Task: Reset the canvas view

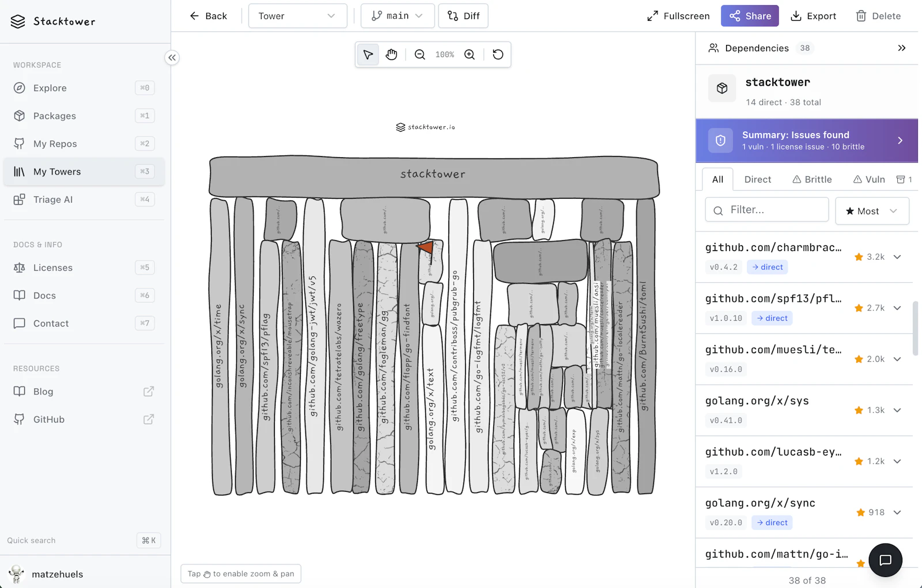Action: (498, 55)
